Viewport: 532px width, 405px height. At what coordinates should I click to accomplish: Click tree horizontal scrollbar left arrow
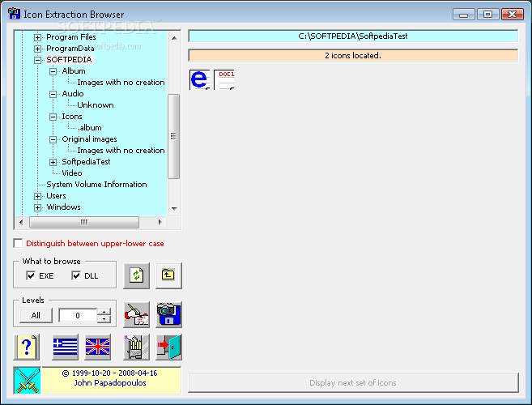21,222
